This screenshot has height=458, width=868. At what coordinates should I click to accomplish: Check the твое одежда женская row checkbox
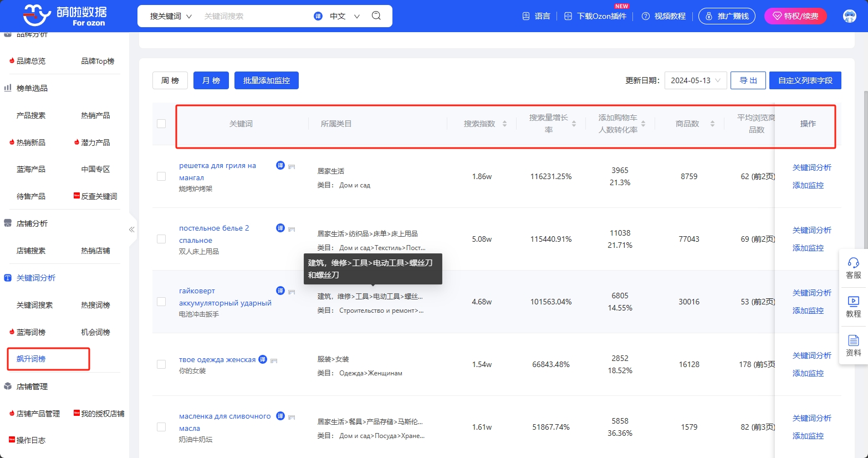161,364
